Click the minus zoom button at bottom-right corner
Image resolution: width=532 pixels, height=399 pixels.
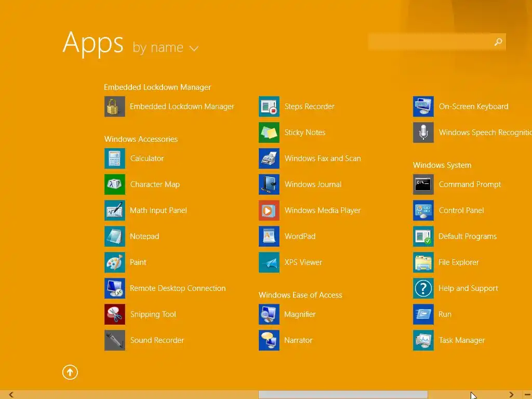(x=528, y=395)
